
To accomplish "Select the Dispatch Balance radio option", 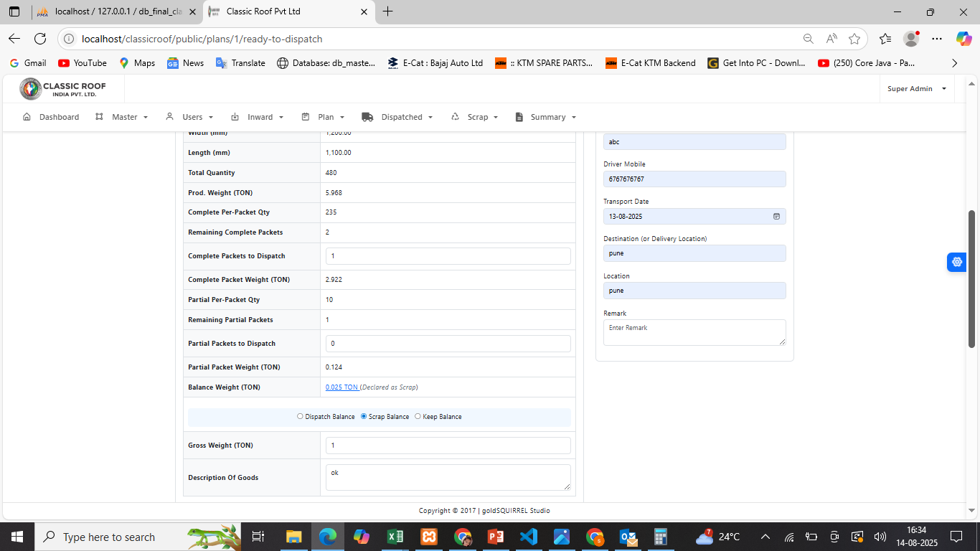I will tap(300, 417).
